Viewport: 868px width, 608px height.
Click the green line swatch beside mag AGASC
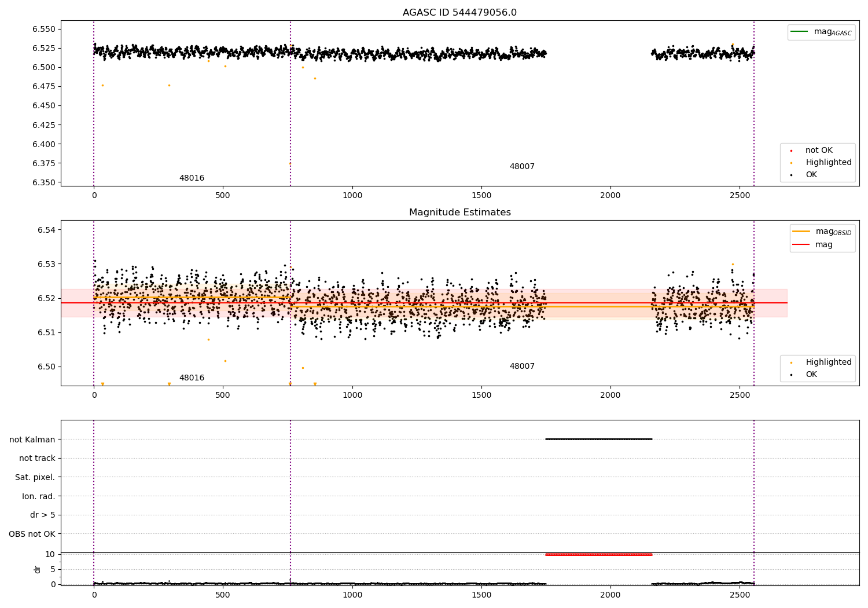tap(800, 32)
